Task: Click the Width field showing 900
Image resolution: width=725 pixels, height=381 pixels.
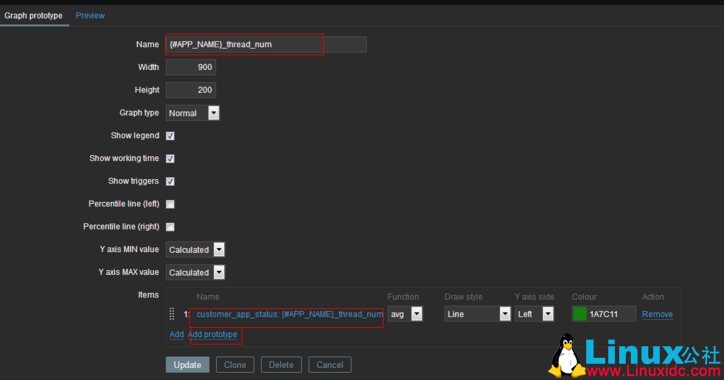Action: pos(190,67)
